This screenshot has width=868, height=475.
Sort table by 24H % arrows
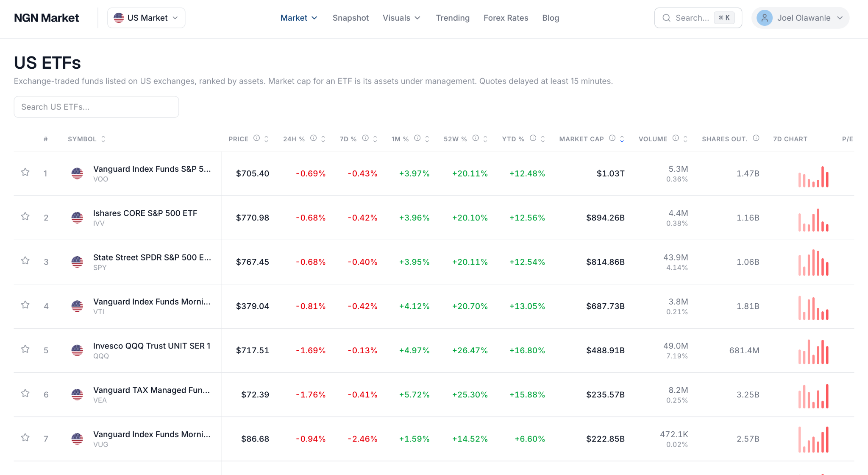pyautogui.click(x=323, y=139)
